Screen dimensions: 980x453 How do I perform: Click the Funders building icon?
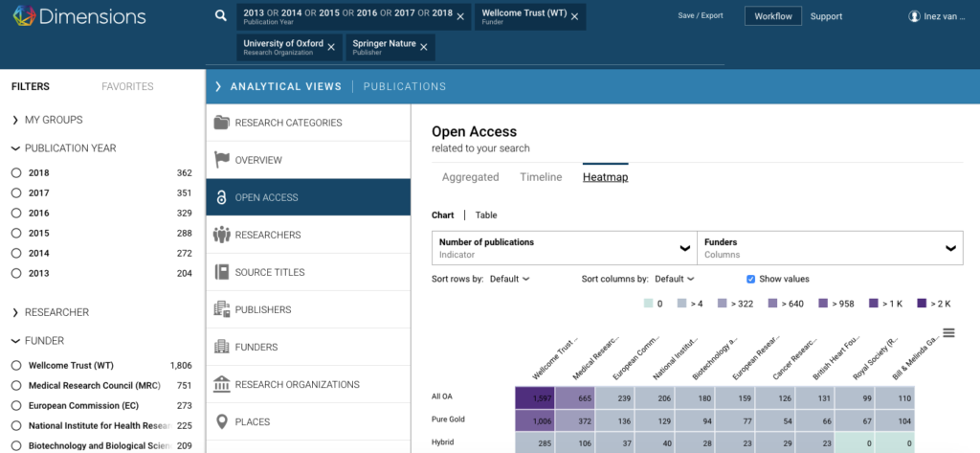click(x=221, y=347)
